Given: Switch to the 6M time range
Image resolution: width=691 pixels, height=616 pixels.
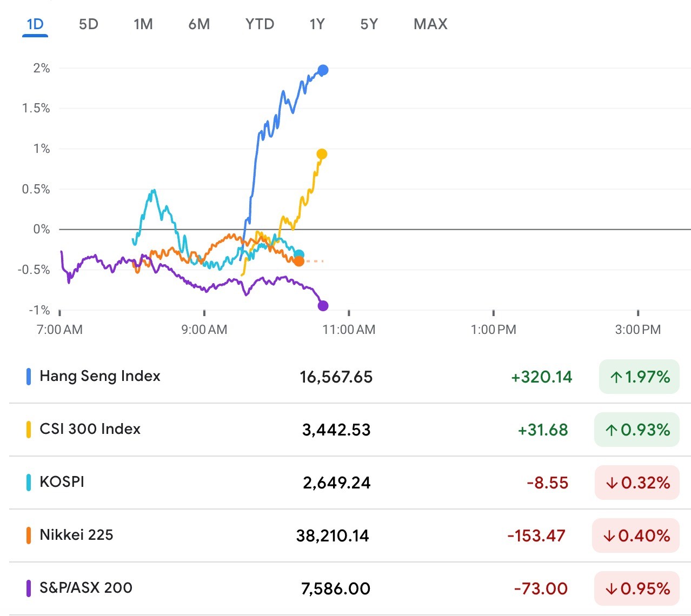Looking at the screenshot, I should point(199,24).
